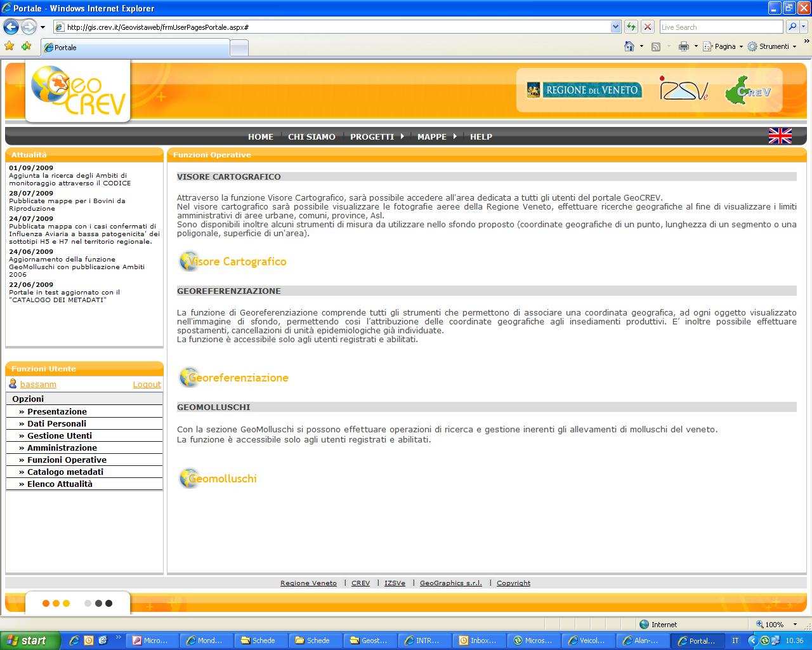Launch Geomolluschi via its globe icon
812x650 pixels.
(x=188, y=478)
